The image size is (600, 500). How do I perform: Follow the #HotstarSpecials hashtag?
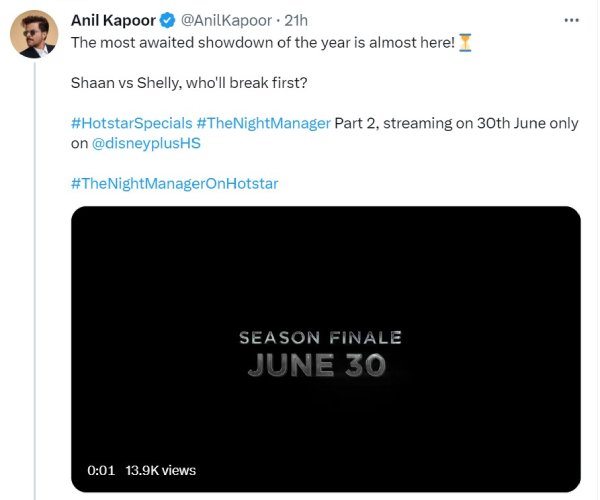[x=130, y=123]
